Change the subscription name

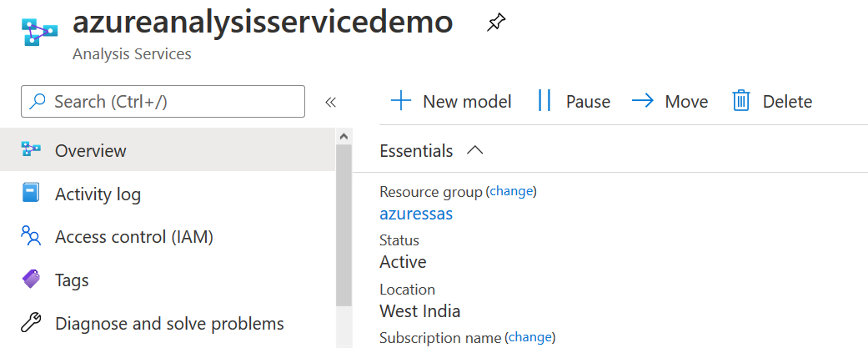coord(529,337)
